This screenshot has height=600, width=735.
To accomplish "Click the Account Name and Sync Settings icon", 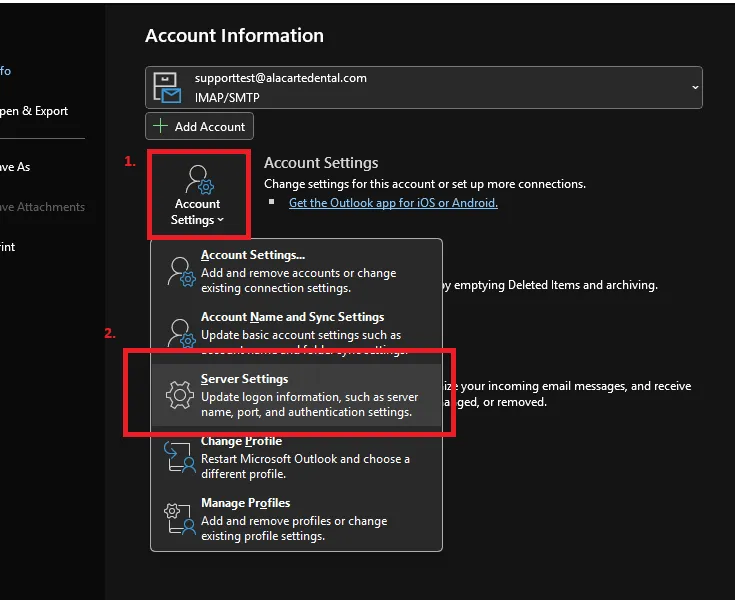I will pyautogui.click(x=181, y=333).
